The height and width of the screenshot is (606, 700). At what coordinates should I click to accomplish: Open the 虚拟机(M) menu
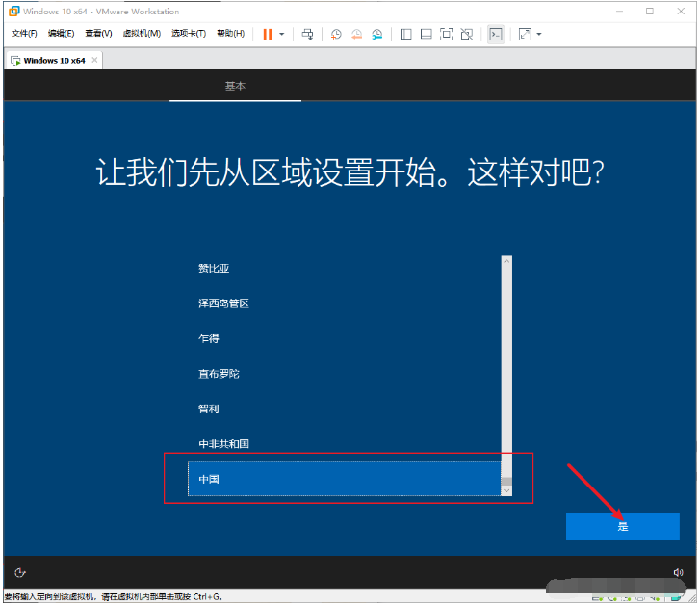click(x=142, y=34)
